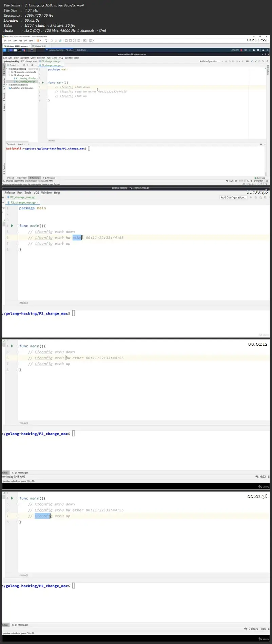Screen dimensions: 272x644
Task: Click the plus icon to add a terminal tab
Action: 29,144
